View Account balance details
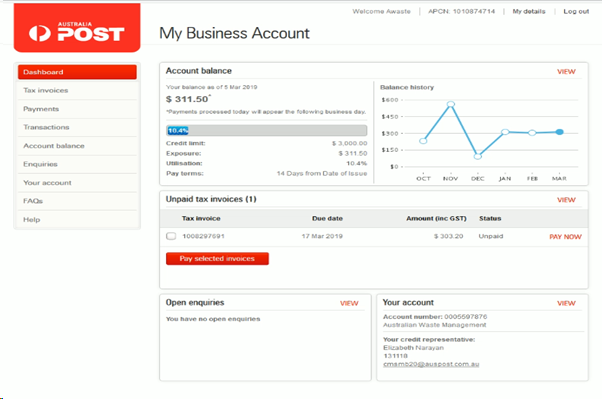 click(x=566, y=71)
